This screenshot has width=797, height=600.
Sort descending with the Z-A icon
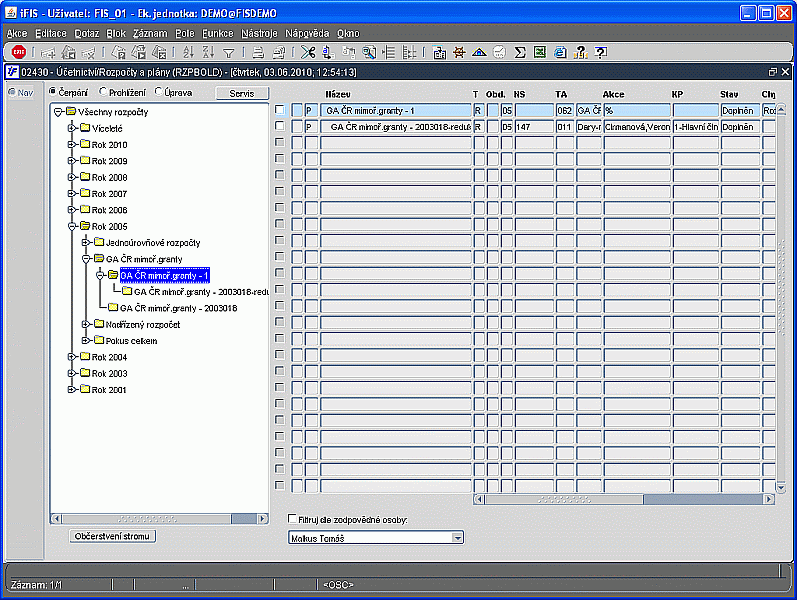(x=208, y=52)
